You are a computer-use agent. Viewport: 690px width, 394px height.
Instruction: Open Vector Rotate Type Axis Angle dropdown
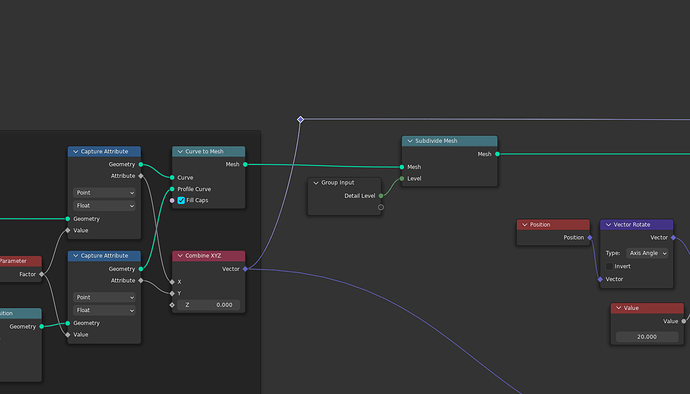pyautogui.click(x=647, y=253)
